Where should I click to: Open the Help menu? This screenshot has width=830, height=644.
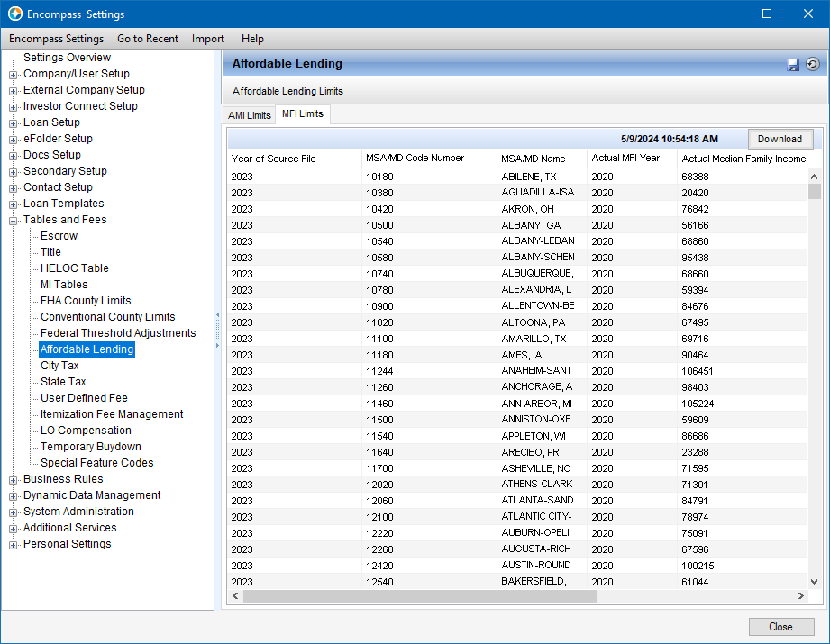(x=252, y=39)
